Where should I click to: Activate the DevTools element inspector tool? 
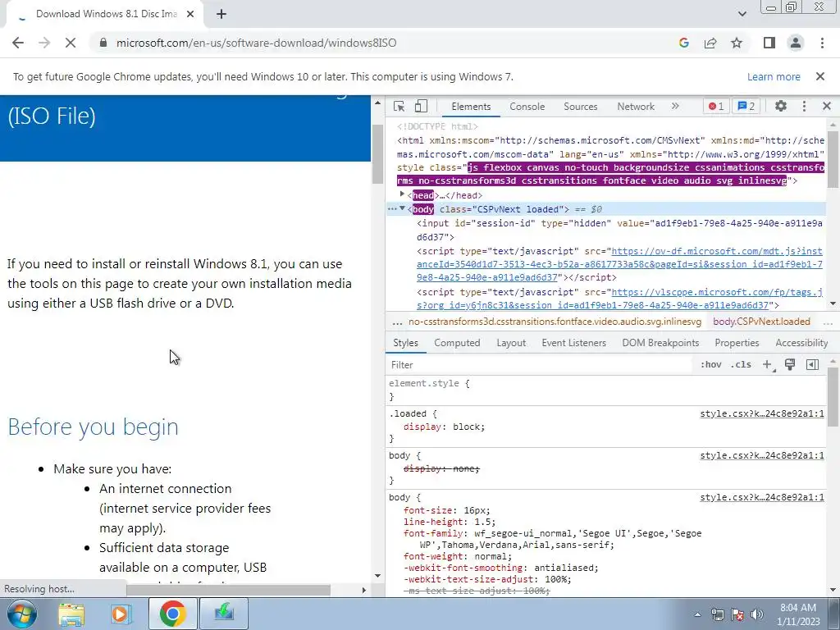coord(399,106)
